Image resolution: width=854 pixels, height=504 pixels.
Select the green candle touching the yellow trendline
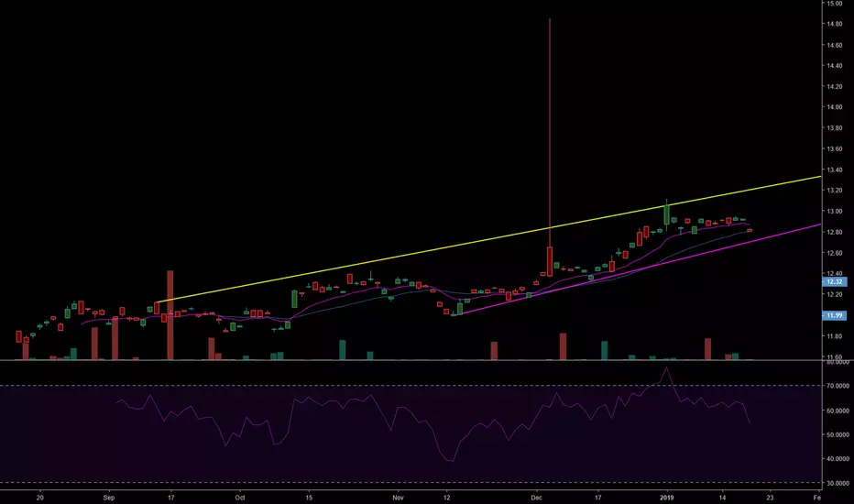coord(666,214)
